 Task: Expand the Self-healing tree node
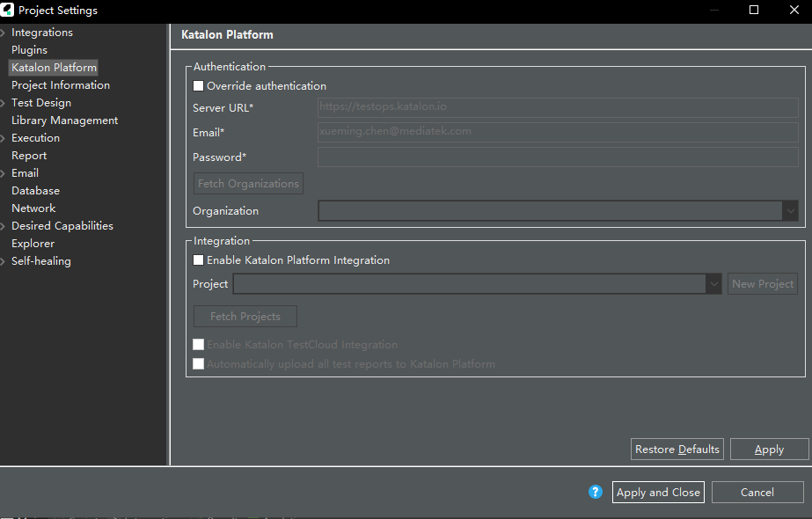tap(4, 261)
